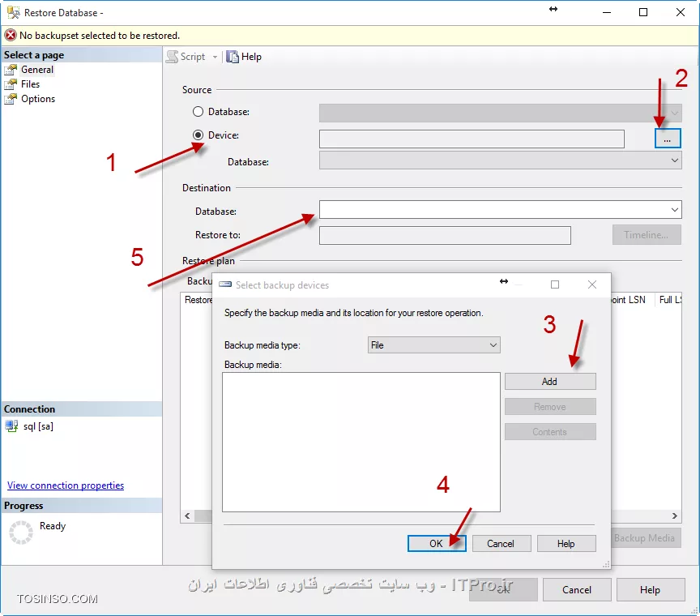Open the disabled Source Database dropdown

[500, 113]
